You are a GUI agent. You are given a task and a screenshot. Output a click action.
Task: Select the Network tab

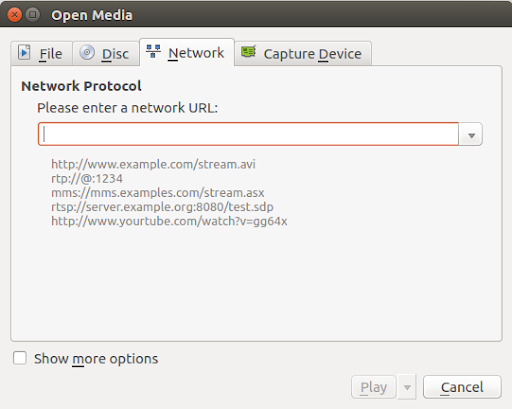pyautogui.click(x=187, y=52)
